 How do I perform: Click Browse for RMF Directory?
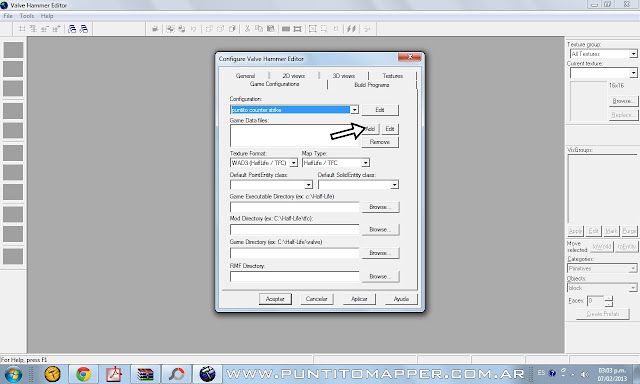coord(380,276)
